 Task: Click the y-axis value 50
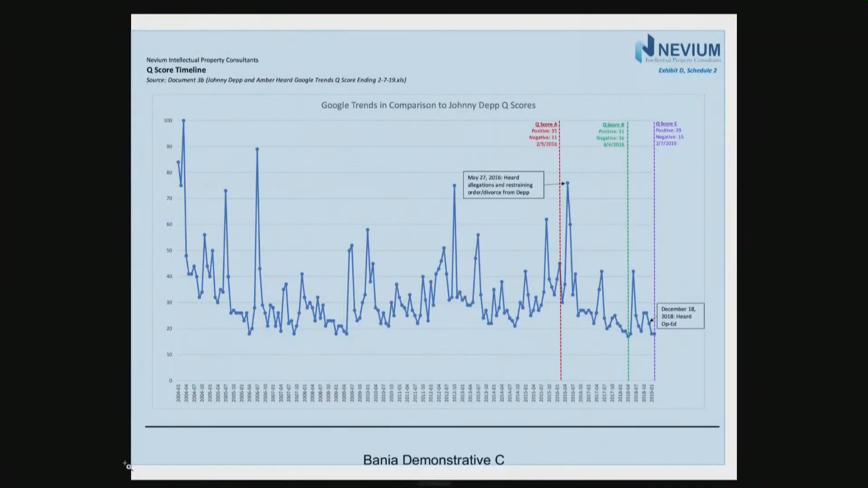tap(169, 250)
